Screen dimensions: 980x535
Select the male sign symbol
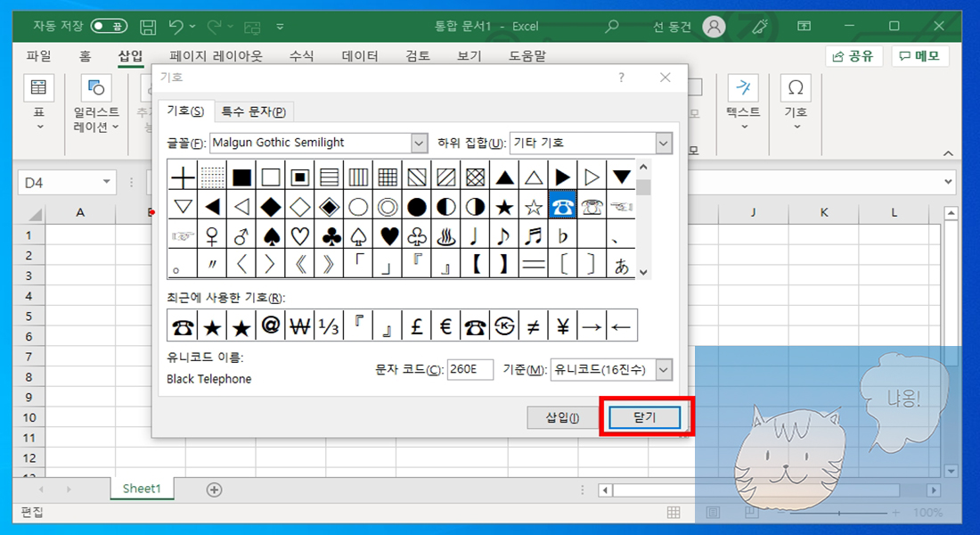[241, 236]
